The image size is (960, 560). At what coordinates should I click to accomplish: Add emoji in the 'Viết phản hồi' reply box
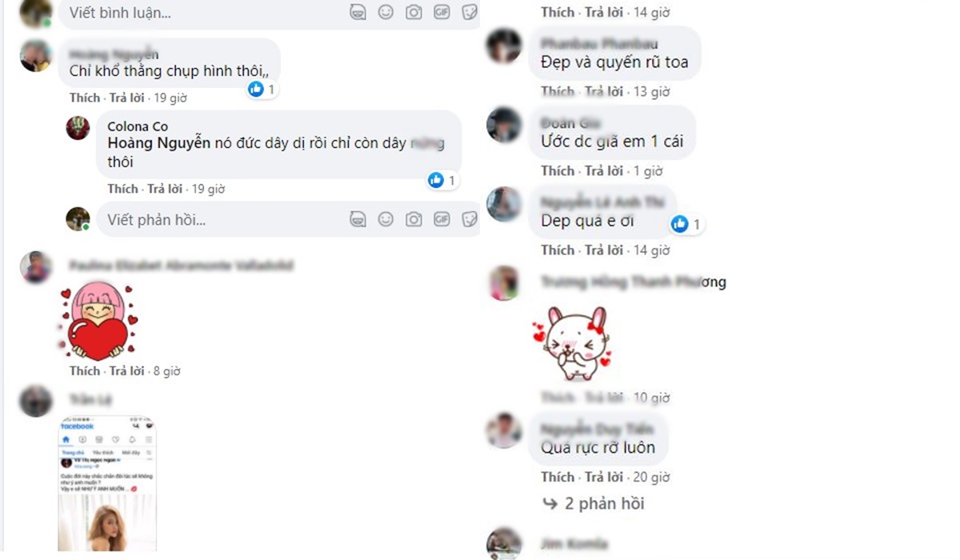(386, 219)
